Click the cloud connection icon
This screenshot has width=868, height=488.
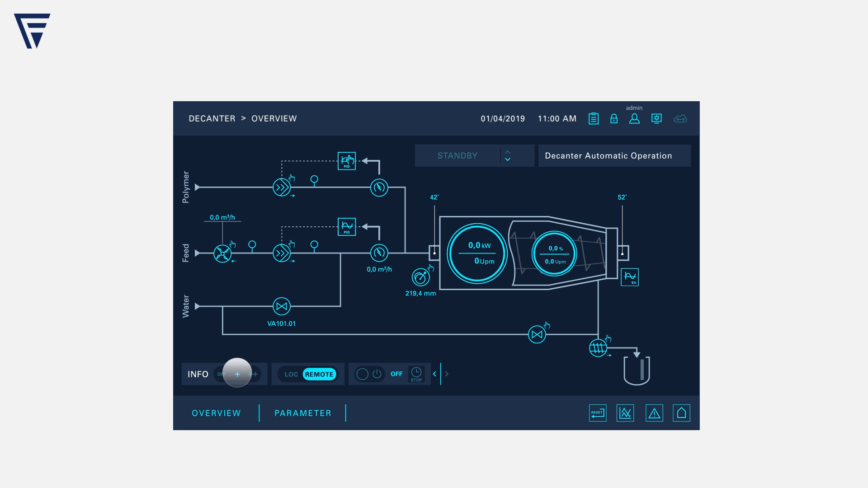pos(680,118)
